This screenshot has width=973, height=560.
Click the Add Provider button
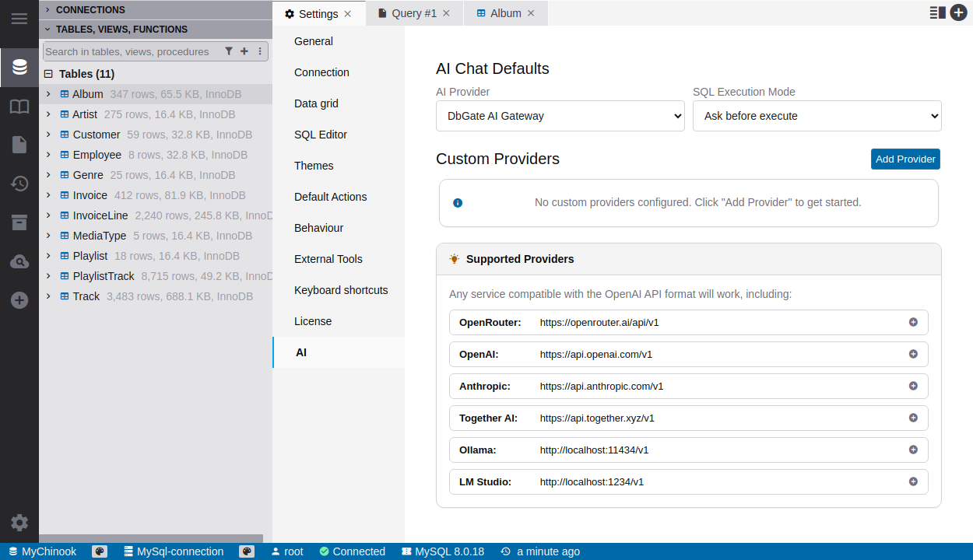[x=905, y=159]
